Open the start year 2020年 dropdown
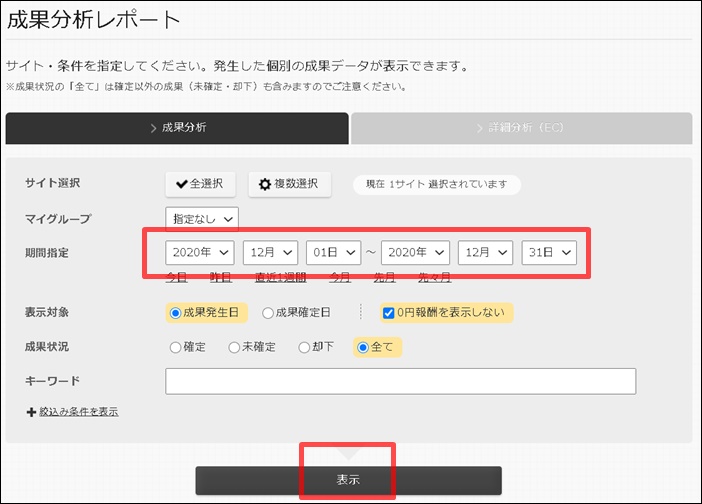702x504 pixels. (201, 252)
